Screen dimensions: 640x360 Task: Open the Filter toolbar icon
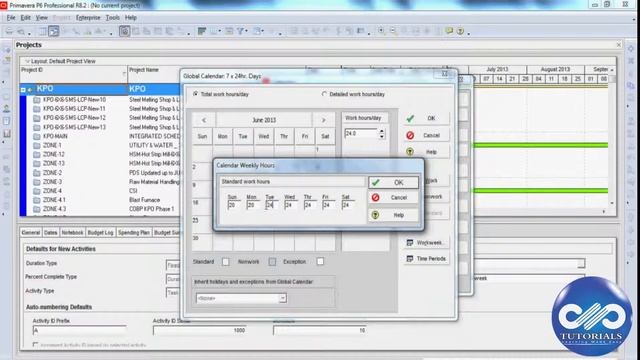[x=241, y=31]
